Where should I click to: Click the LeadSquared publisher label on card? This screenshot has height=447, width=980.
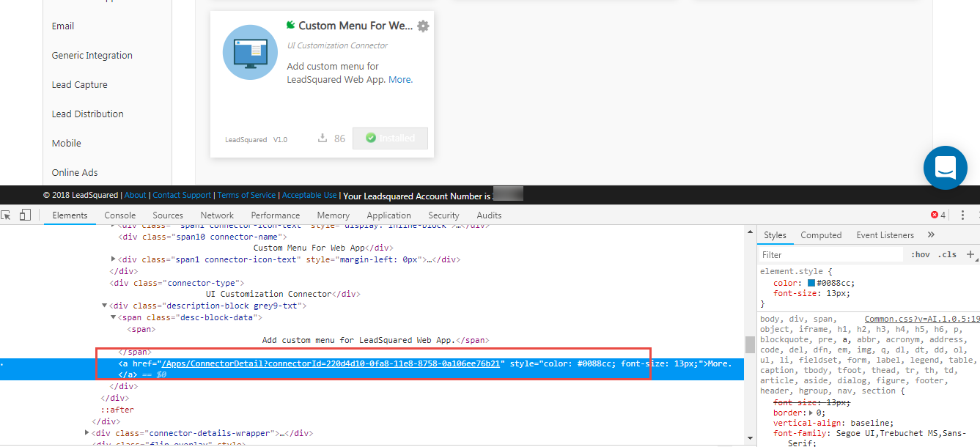tap(246, 139)
